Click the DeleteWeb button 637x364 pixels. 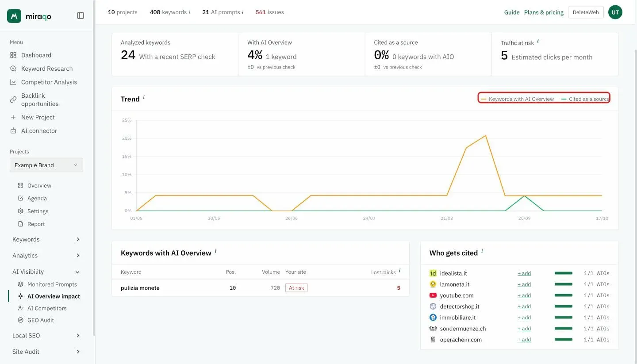(x=586, y=12)
